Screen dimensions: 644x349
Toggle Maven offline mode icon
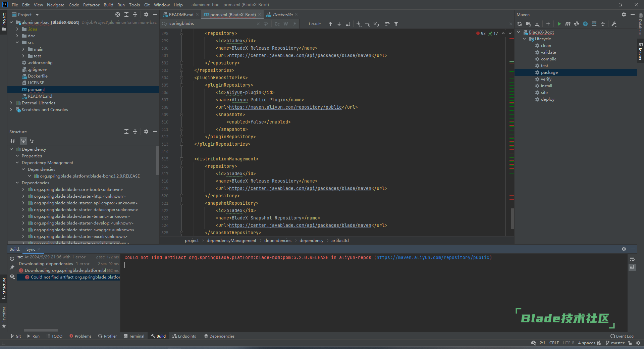pyautogui.click(x=576, y=24)
